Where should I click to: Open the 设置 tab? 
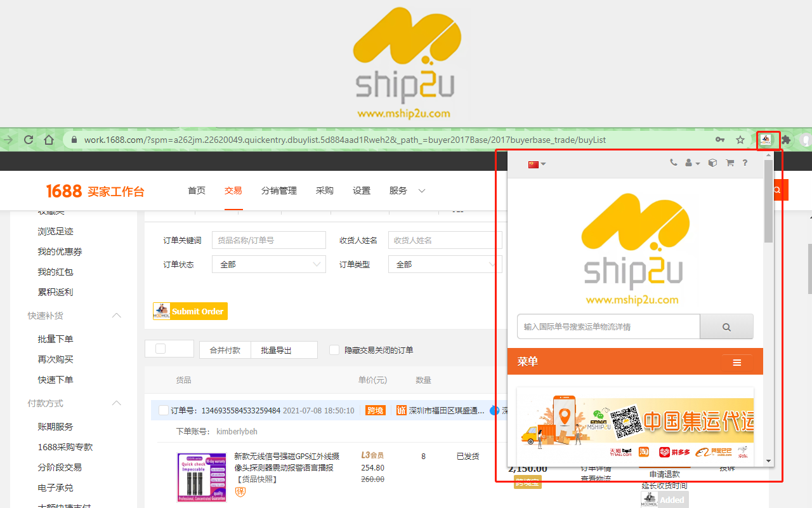362,190
